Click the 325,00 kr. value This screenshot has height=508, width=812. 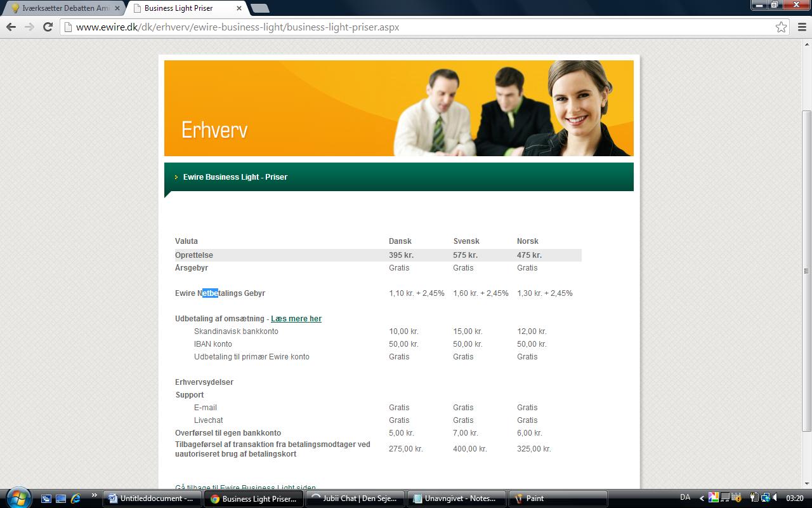(534, 449)
